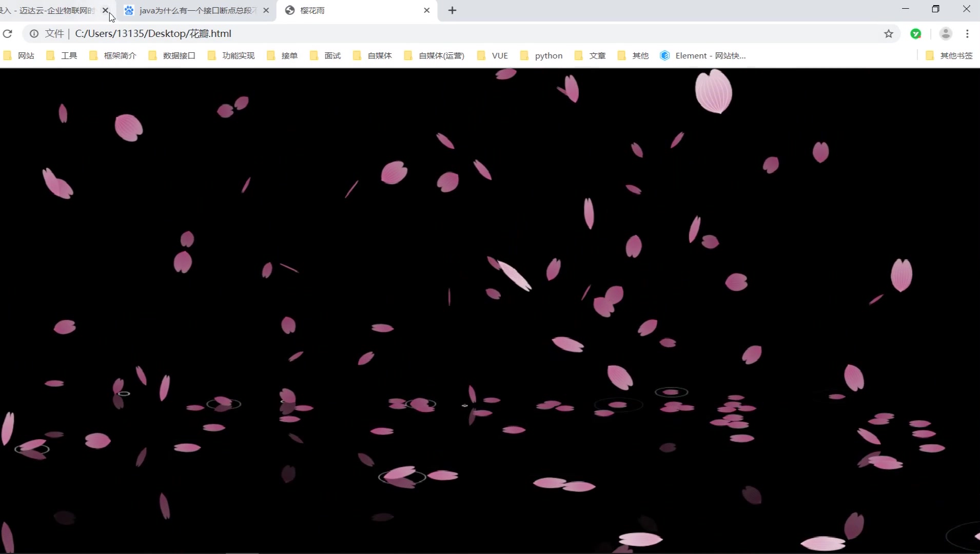Close the java为什么 tab

[266, 10]
